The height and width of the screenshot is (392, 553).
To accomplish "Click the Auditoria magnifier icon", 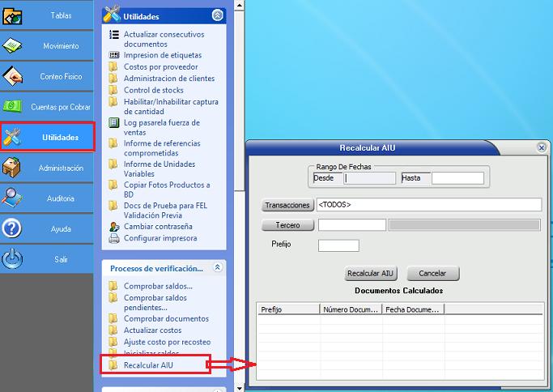I will pos(13,198).
